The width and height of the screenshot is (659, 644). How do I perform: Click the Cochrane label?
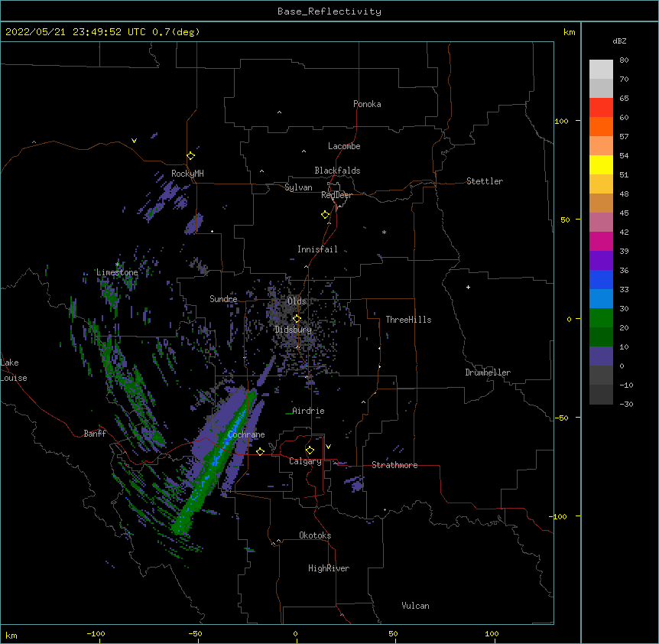[246, 434]
